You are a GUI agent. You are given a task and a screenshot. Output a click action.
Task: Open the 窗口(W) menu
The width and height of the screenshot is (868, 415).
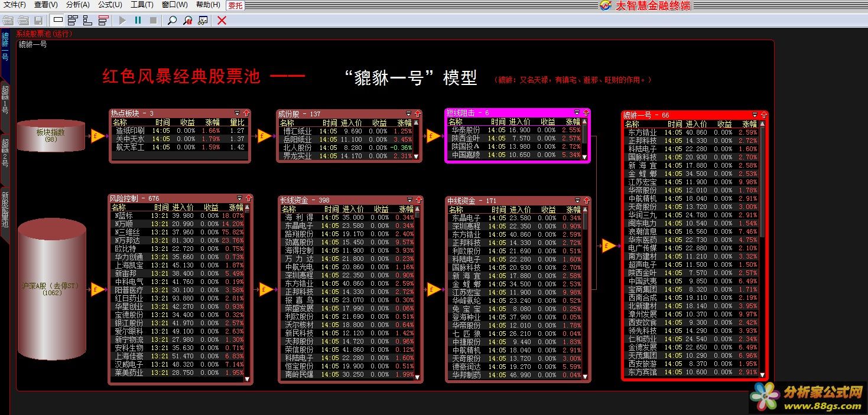click(x=175, y=5)
